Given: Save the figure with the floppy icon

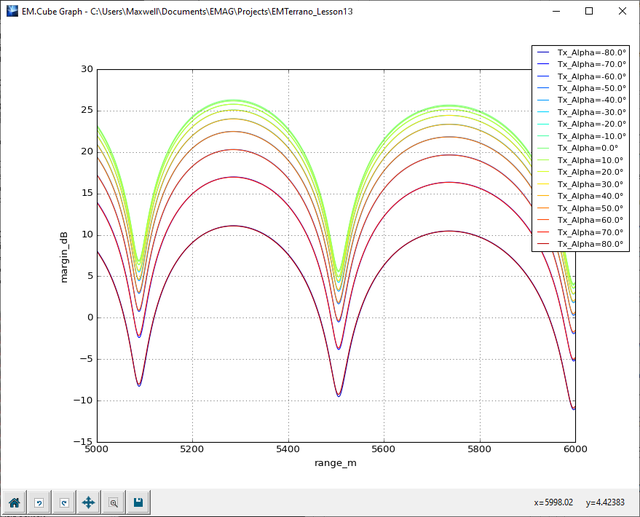Looking at the screenshot, I should coord(138,502).
